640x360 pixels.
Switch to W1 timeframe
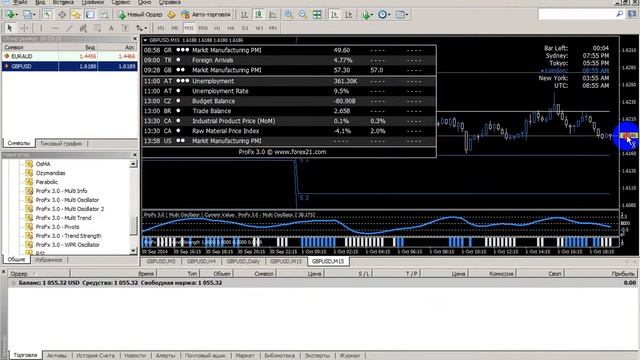point(259,28)
